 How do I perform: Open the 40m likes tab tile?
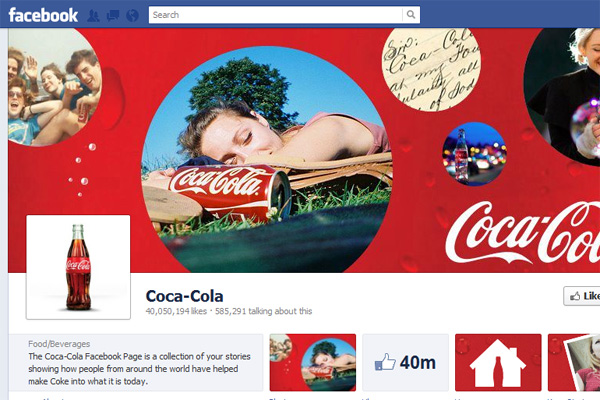pos(405,362)
